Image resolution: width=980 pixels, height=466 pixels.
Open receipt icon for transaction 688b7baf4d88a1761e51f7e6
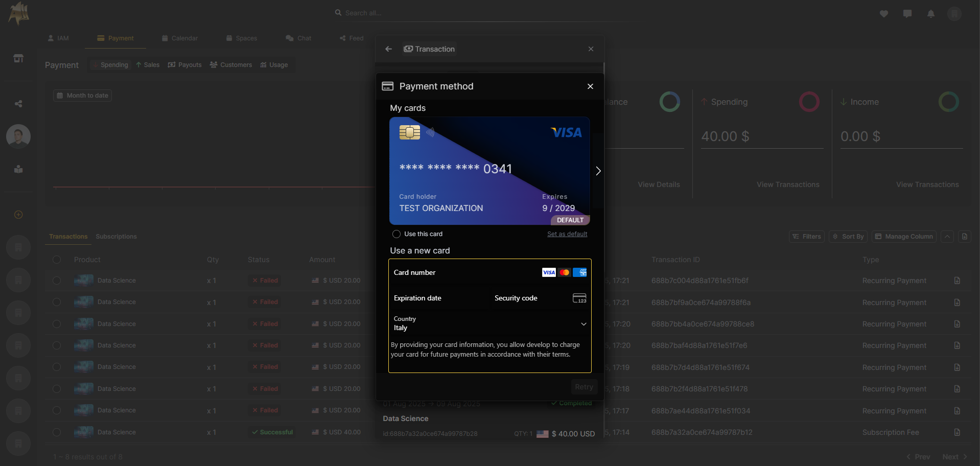(957, 345)
